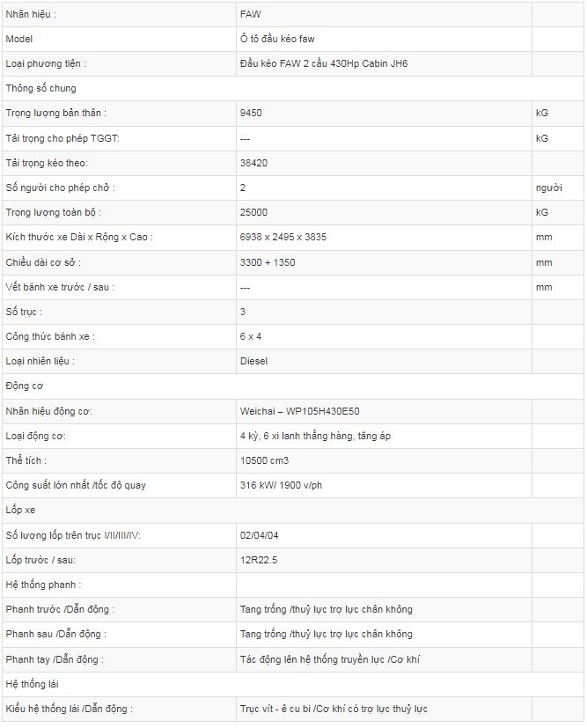Click the Diesel fuel type cell

pyautogui.click(x=384, y=361)
